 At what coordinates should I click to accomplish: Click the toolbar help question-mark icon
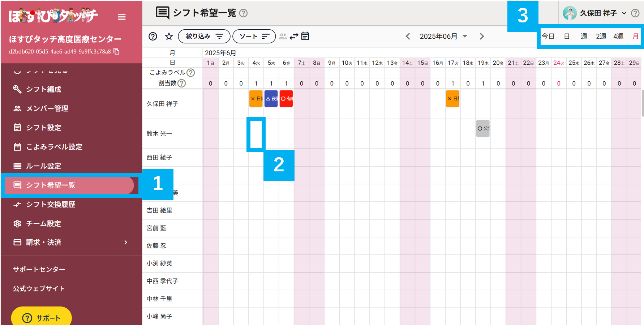153,37
